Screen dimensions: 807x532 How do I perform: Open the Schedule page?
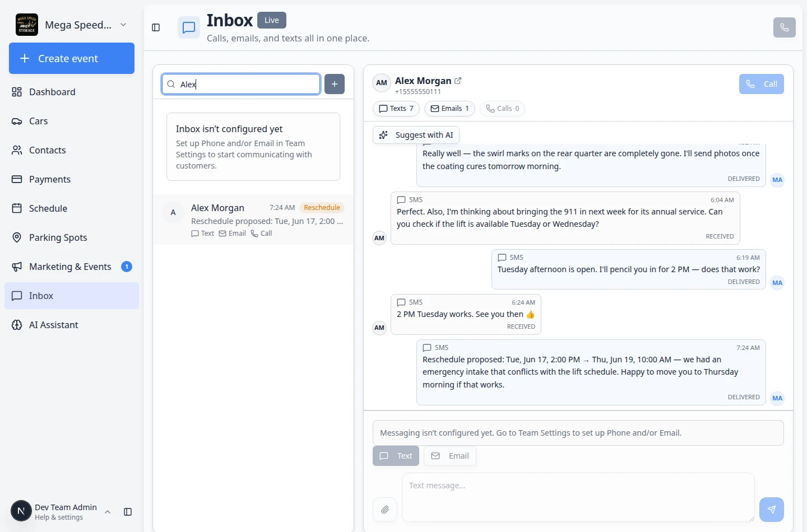[x=72, y=208]
